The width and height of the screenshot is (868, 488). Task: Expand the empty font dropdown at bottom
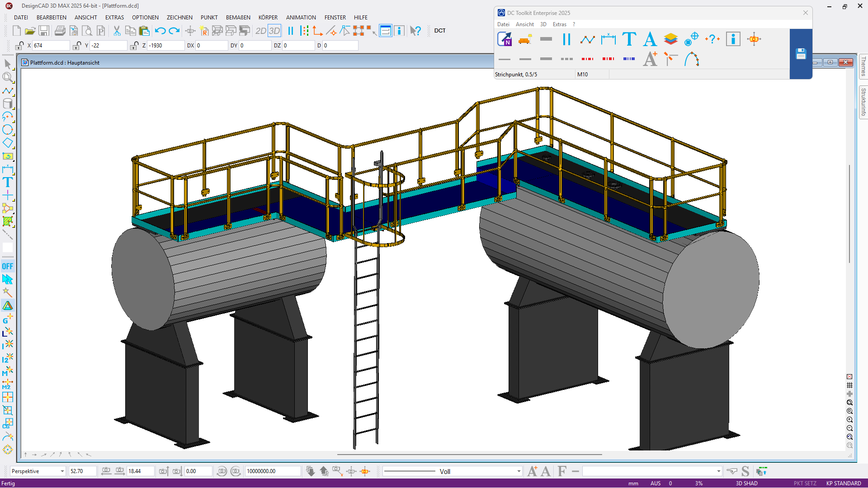[x=718, y=471]
